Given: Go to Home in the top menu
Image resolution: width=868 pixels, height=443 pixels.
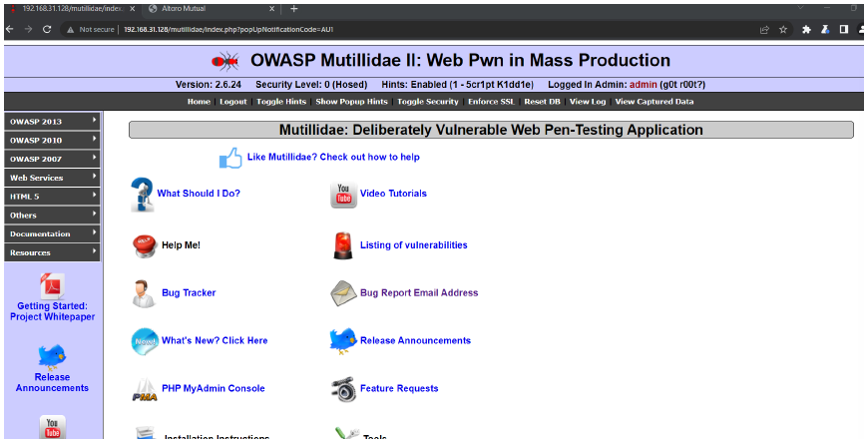Looking at the screenshot, I should pos(199,102).
